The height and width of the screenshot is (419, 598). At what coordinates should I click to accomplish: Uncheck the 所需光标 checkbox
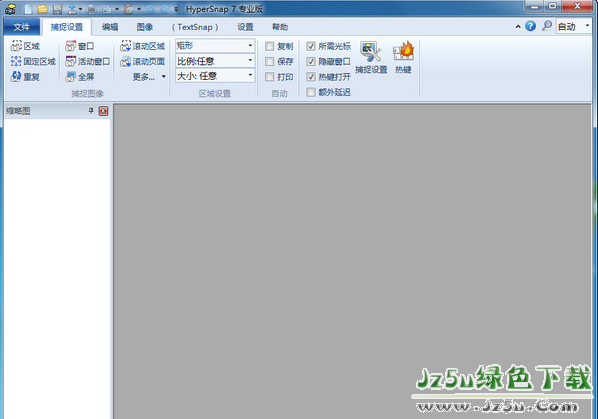tap(311, 46)
